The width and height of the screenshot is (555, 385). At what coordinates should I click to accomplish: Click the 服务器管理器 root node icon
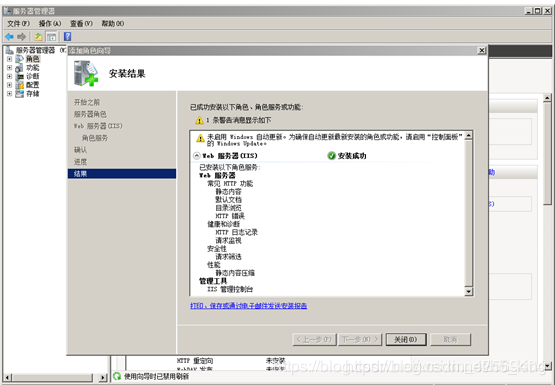[x=10, y=50]
